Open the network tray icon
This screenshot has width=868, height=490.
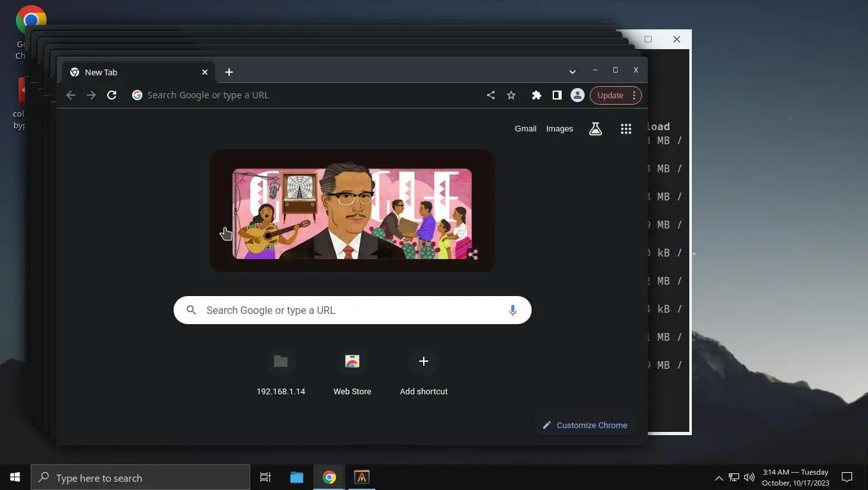pos(734,477)
